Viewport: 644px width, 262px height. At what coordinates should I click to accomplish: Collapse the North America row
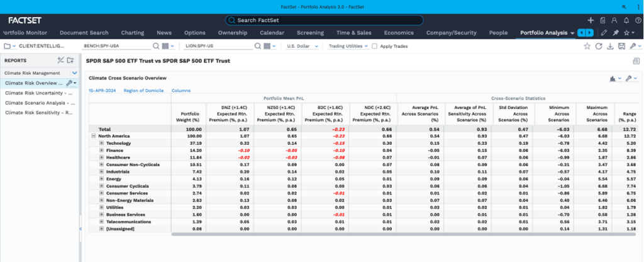(x=94, y=136)
